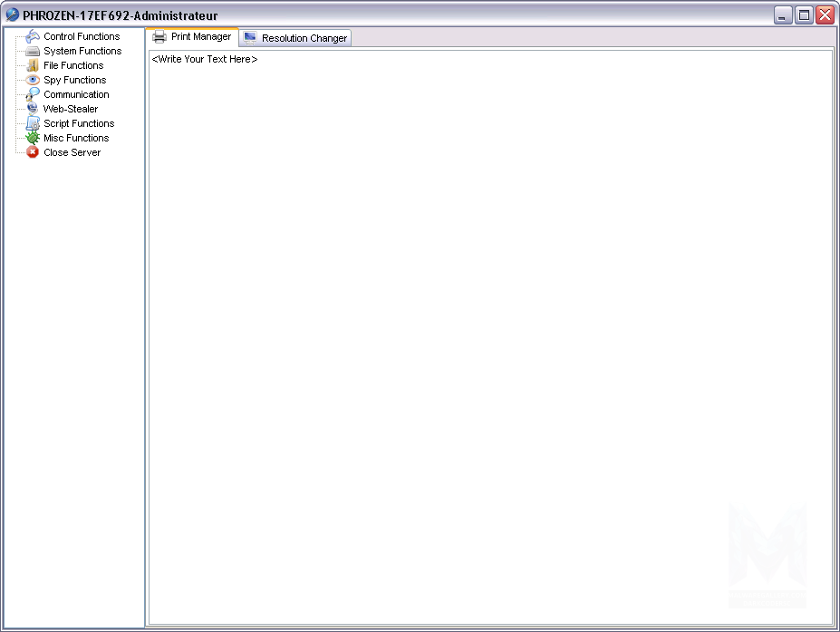Click the Spy Functions eye icon
The height and width of the screenshot is (632, 840).
[x=33, y=80]
